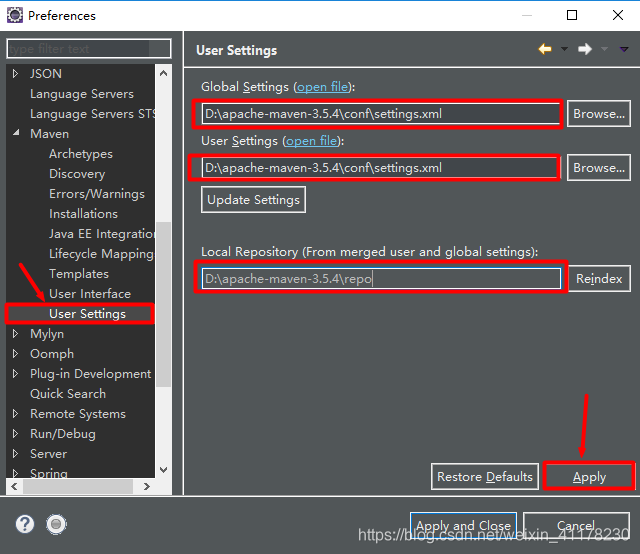Click the back navigation arrow icon
The image size is (640, 554).
pyautogui.click(x=545, y=49)
